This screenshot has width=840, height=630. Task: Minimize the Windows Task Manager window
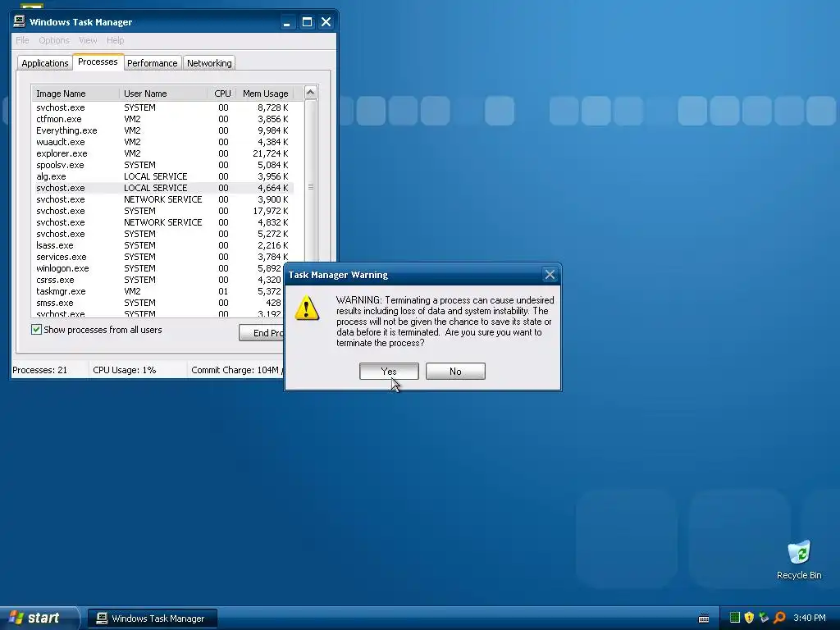[x=287, y=22]
